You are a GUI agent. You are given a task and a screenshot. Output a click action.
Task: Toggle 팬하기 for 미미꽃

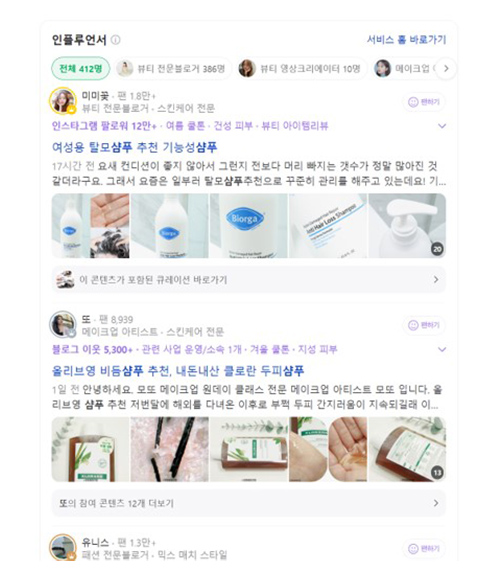pos(424,102)
